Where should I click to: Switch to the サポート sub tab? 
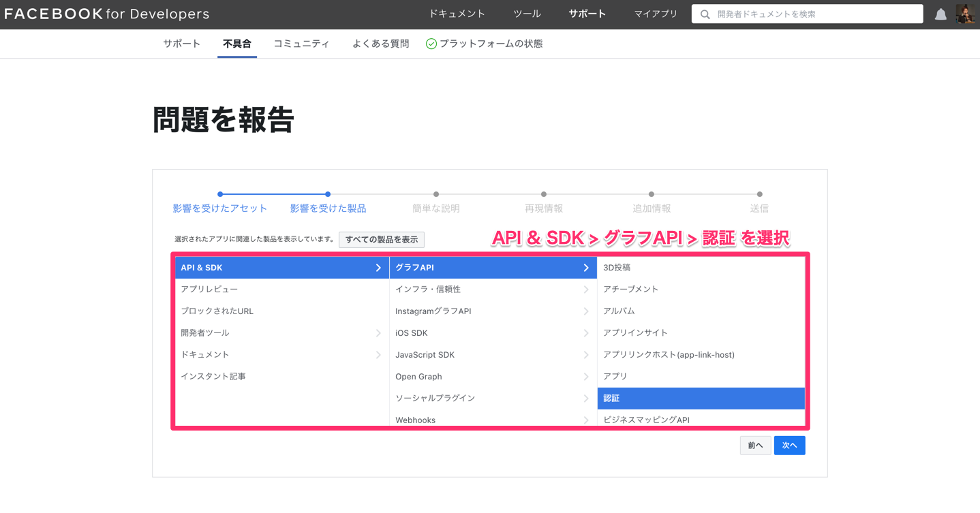181,44
